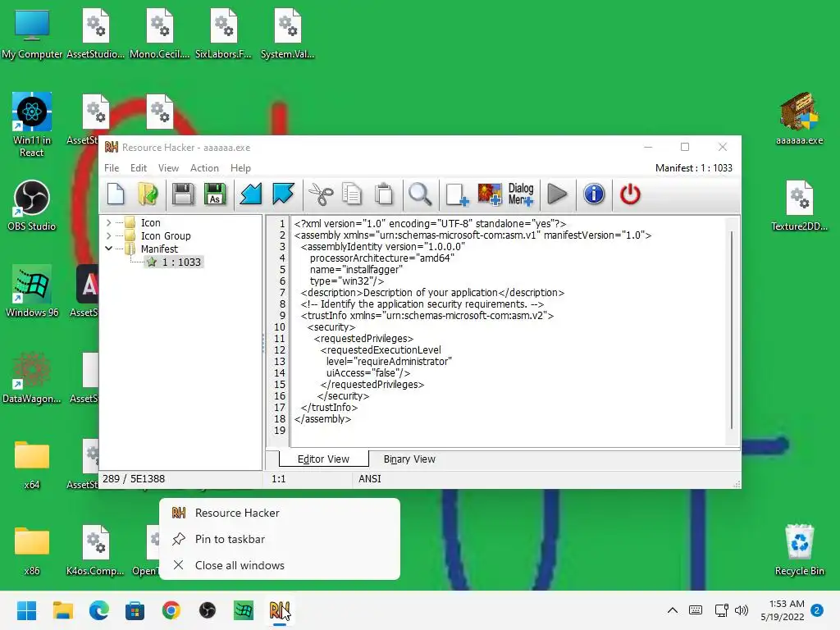Click inside the manifest XML editor on line 13
Image resolution: width=840 pixels, height=630 pixels.
coord(389,362)
